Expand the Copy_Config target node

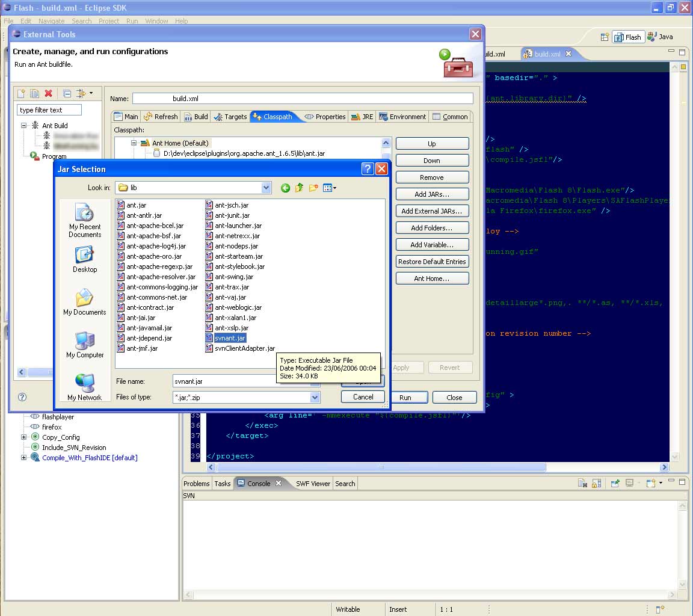(x=24, y=437)
